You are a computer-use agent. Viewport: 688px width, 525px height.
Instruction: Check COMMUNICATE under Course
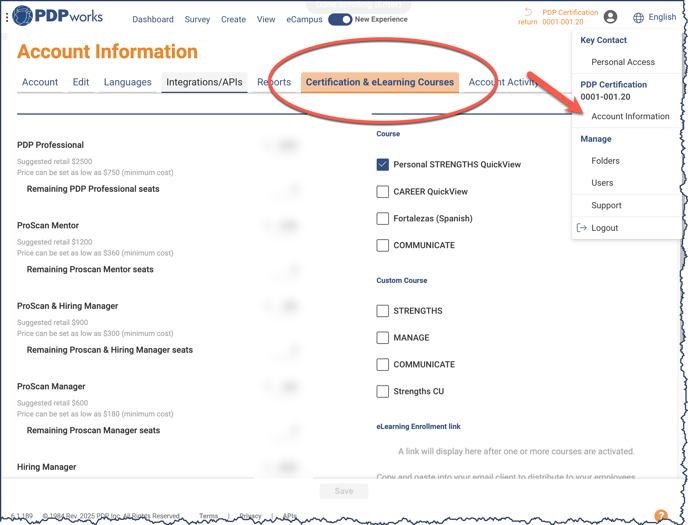383,245
